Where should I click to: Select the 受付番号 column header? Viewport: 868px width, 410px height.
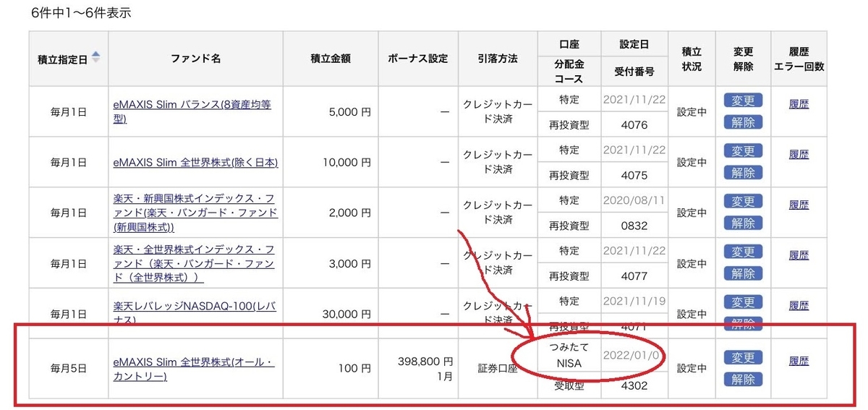(634, 72)
